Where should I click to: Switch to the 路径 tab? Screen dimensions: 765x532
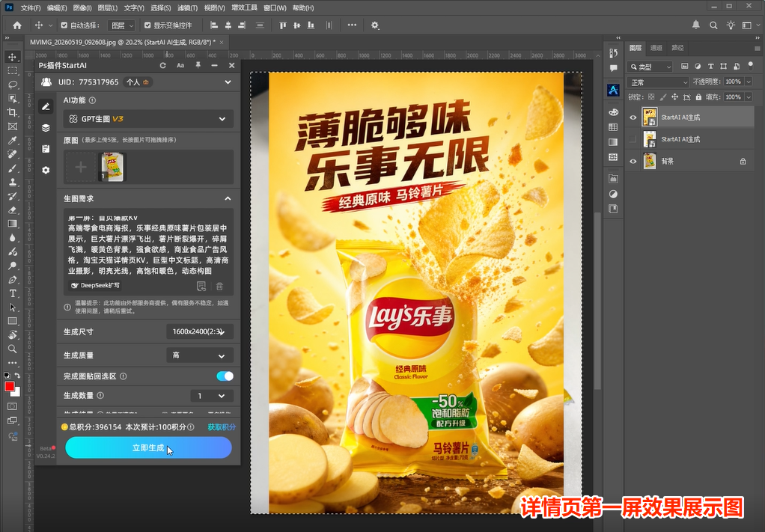(x=677, y=48)
